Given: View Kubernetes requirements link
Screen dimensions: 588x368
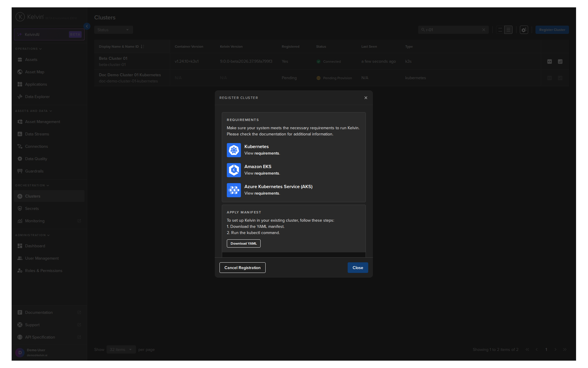Looking at the screenshot, I should pyautogui.click(x=266, y=153).
